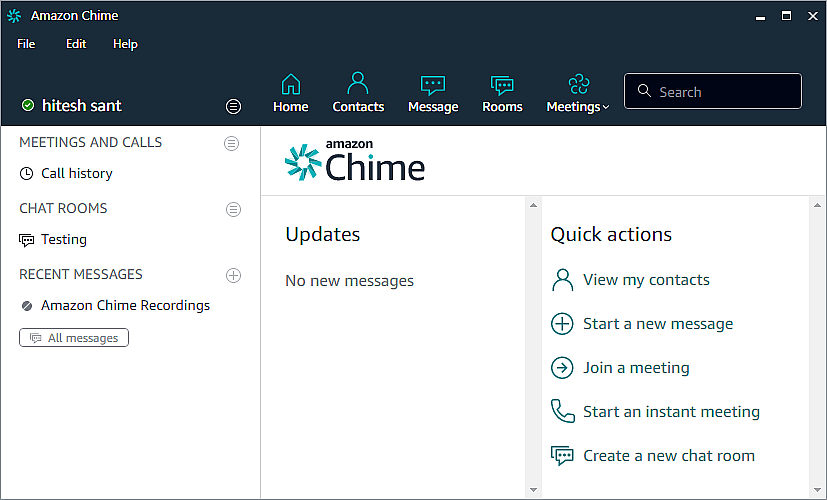
Task: Open the File menu
Action: coord(26,44)
